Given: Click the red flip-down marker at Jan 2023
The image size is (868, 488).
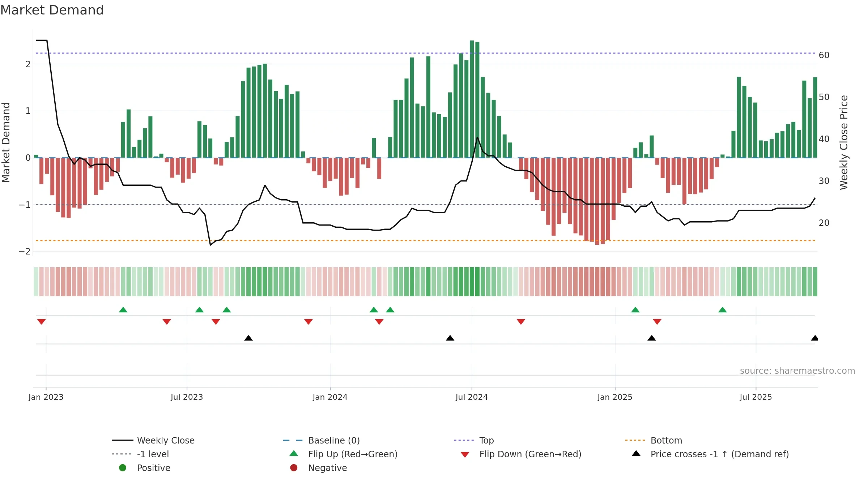Looking at the screenshot, I should (x=42, y=322).
